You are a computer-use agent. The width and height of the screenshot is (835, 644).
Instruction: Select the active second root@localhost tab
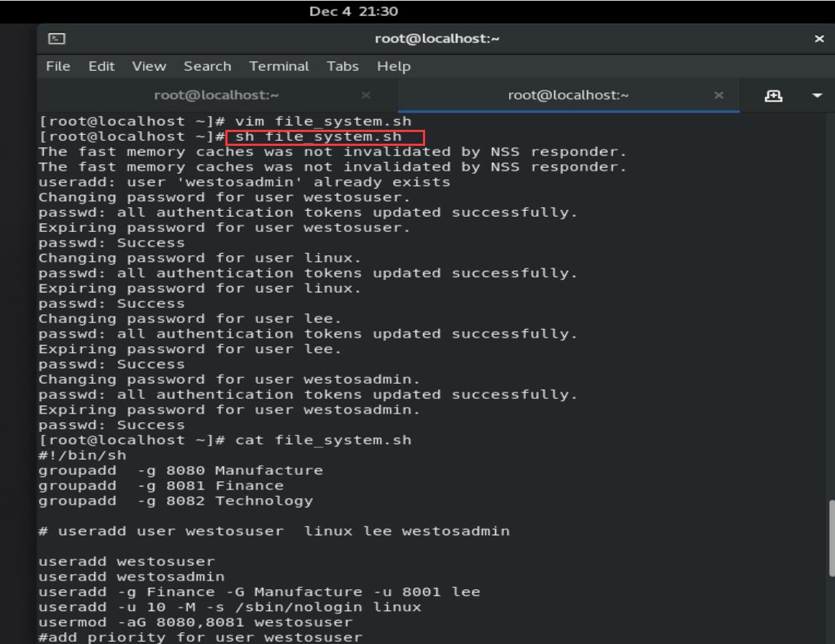pos(568,96)
